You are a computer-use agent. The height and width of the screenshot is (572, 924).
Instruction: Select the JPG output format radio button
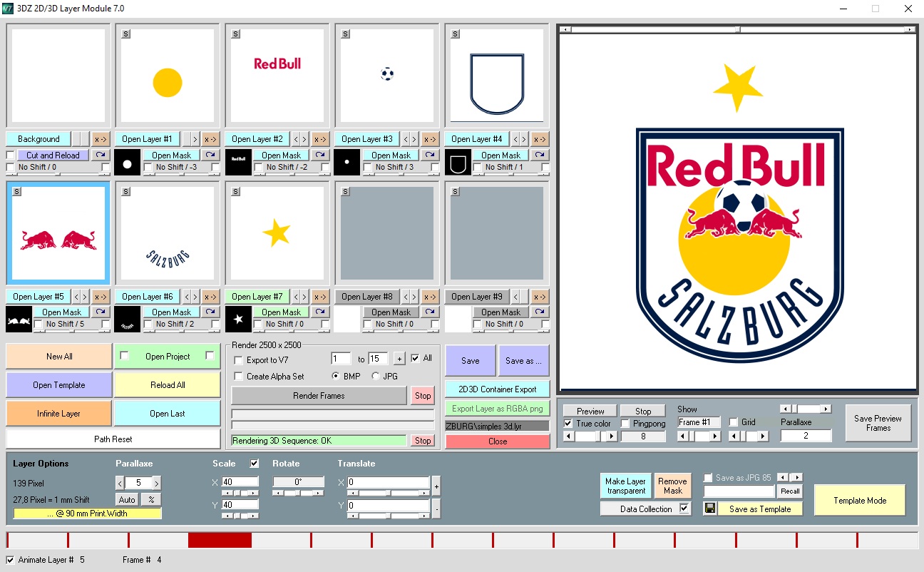(376, 376)
